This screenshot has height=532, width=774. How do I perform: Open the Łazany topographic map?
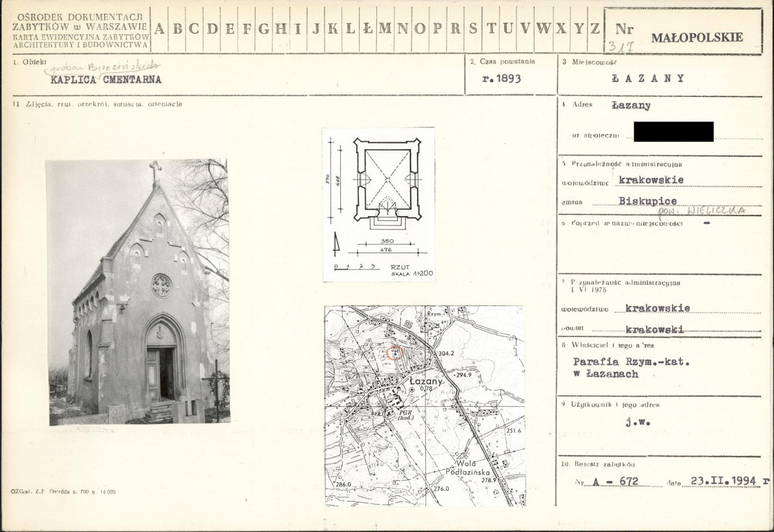click(x=424, y=405)
